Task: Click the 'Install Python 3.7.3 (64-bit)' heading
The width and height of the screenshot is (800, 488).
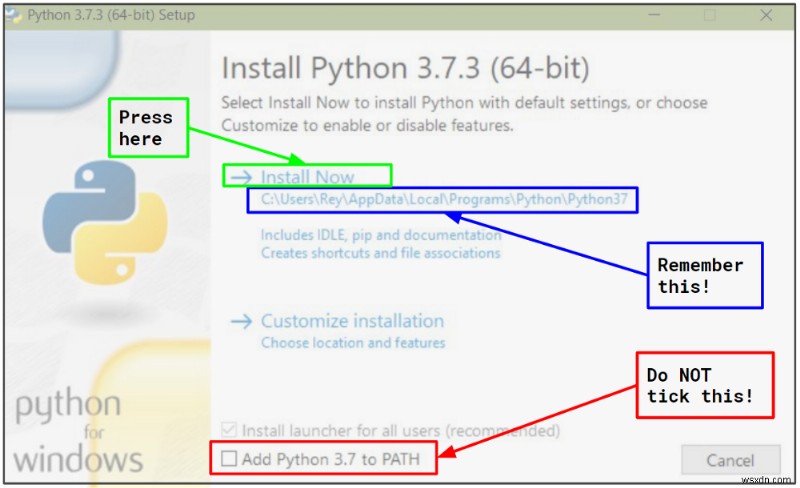Action: (x=406, y=68)
